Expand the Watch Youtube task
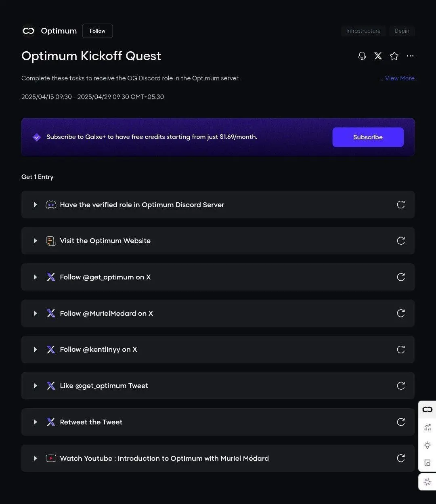 [35, 458]
